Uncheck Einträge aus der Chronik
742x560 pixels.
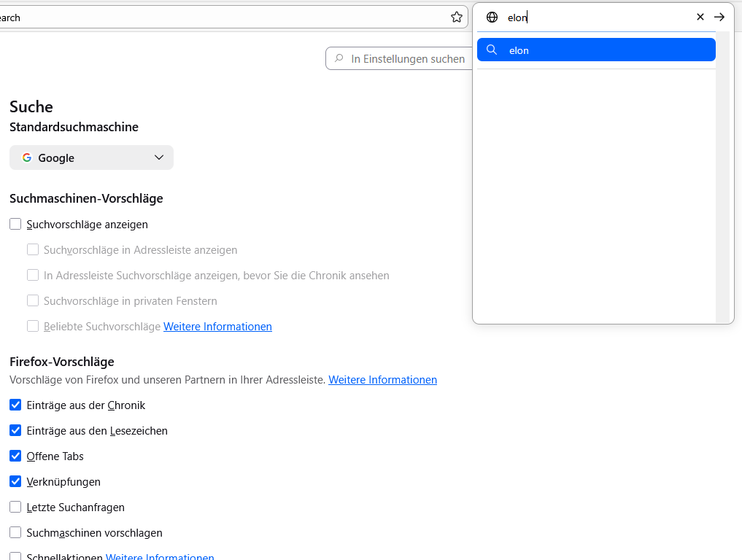pyautogui.click(x=15, y=405)
